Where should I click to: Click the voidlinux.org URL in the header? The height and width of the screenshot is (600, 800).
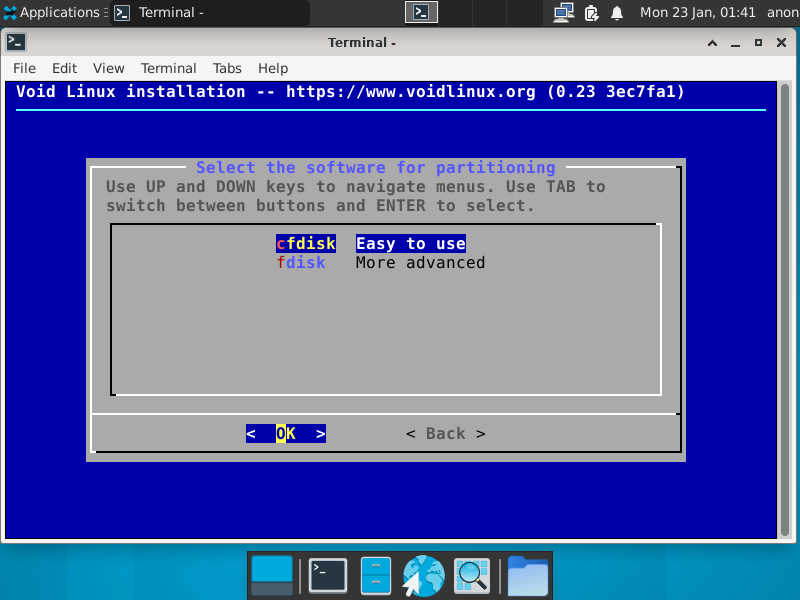(411, 92)
